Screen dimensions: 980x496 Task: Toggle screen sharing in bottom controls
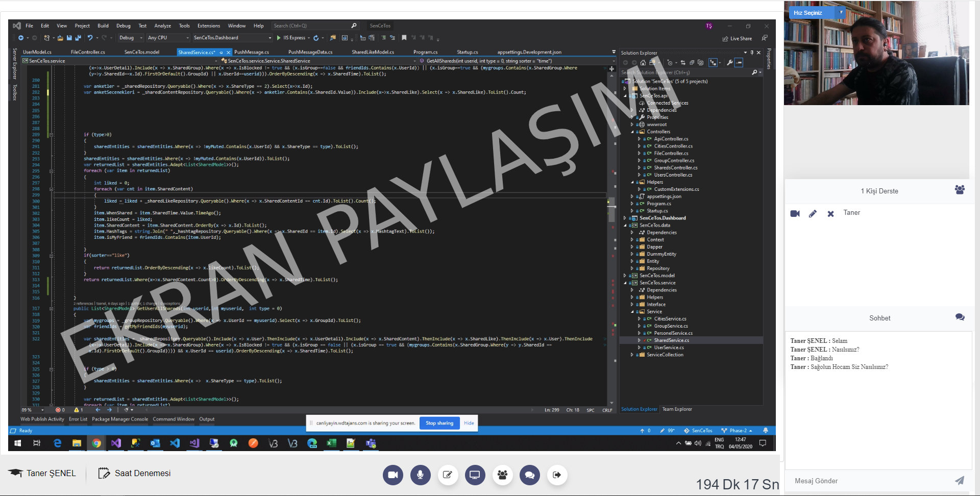pos(475,475)
